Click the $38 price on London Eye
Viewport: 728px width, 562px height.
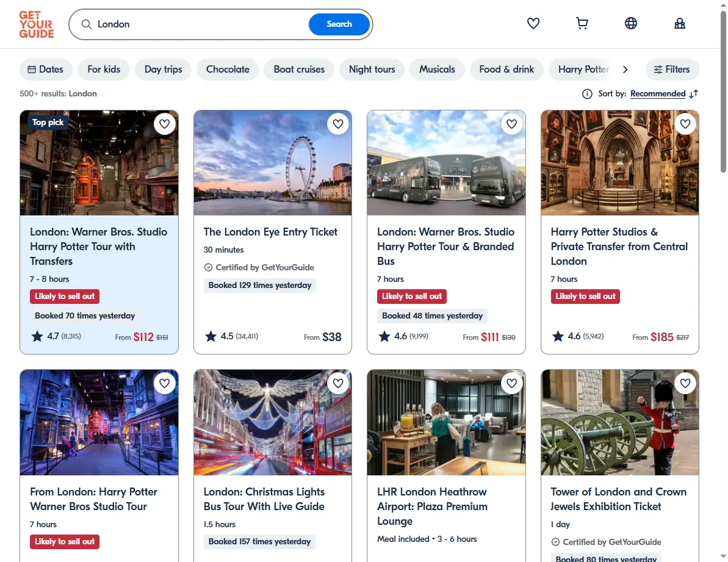click(x=332, y=337)
